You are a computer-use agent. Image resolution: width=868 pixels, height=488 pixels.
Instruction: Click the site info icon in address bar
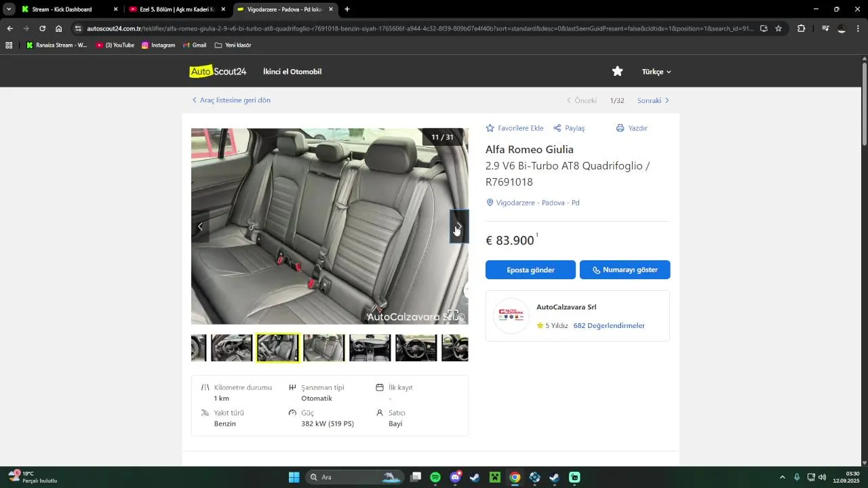pos(78,28)
